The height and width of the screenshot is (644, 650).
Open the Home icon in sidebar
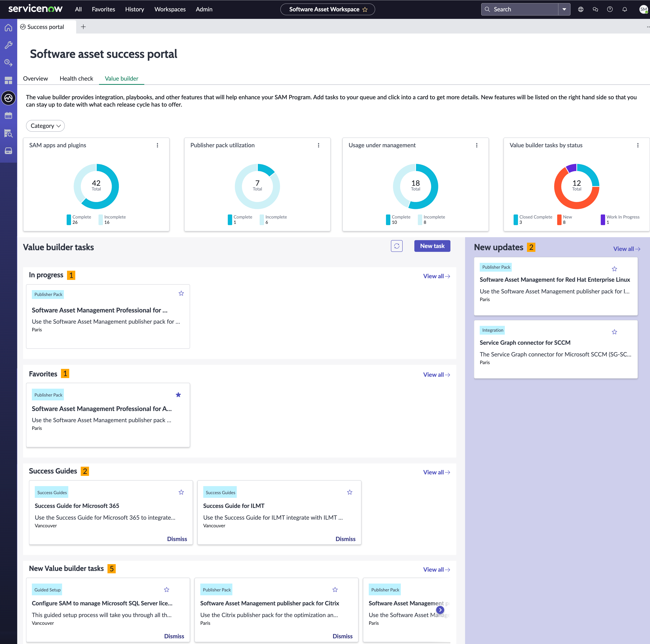[8, 27]
